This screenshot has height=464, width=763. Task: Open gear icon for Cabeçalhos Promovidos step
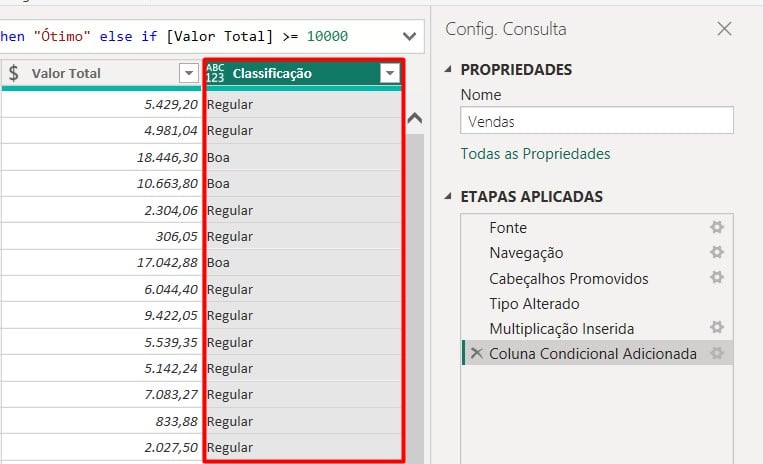coord(717,278)
